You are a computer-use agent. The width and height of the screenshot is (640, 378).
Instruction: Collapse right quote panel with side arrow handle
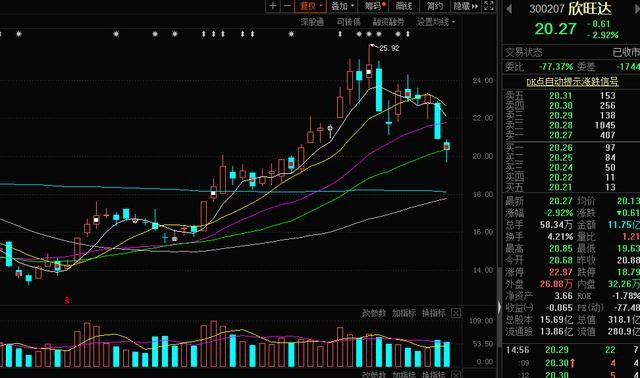(499, 307)
